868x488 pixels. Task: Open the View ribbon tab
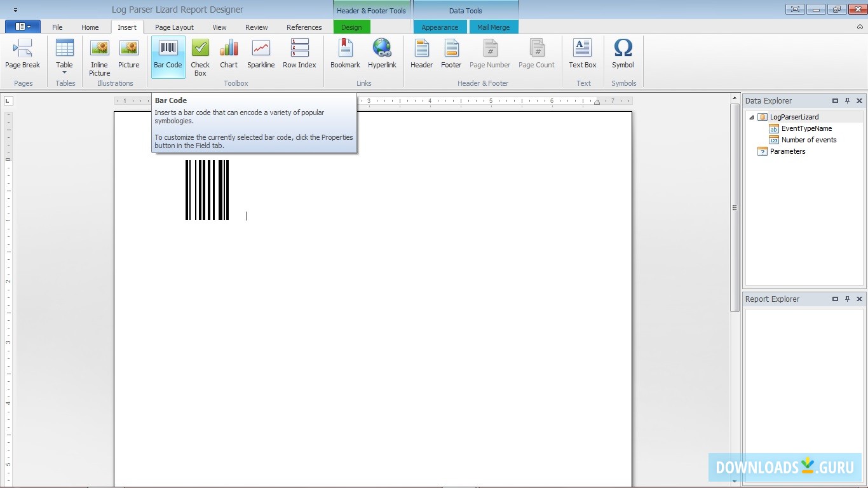(219, 27)
